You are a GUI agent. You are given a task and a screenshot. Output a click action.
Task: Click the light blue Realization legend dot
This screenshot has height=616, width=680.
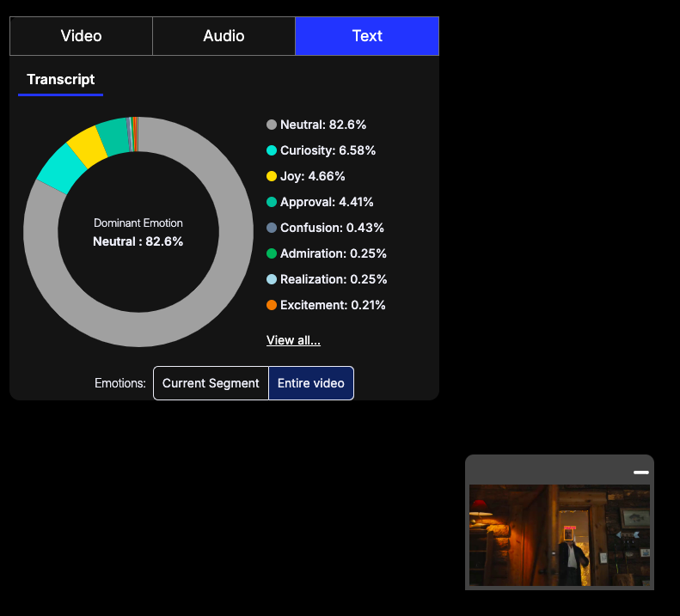(272, 279)
